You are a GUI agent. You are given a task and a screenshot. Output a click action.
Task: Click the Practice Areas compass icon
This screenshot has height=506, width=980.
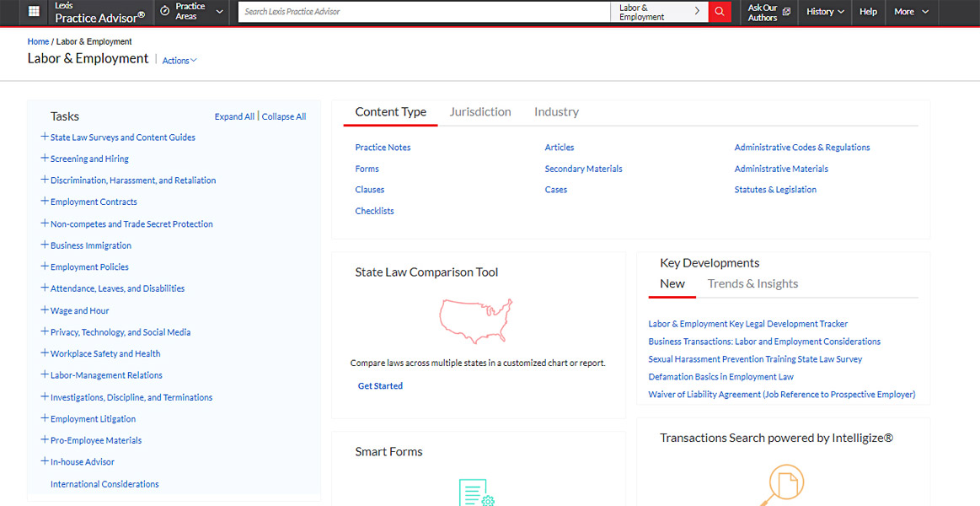pyautogui.click(x=165, y=12)
